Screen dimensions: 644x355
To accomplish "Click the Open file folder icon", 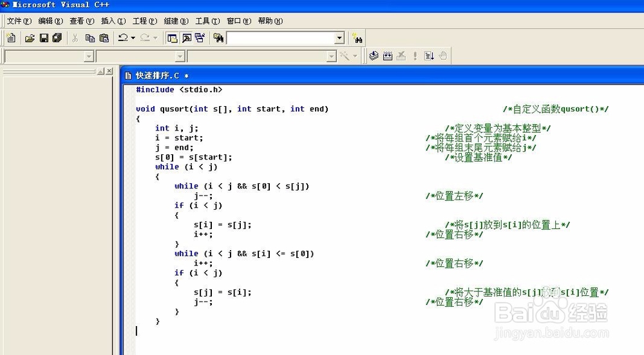I will click(x=30, y=39).
